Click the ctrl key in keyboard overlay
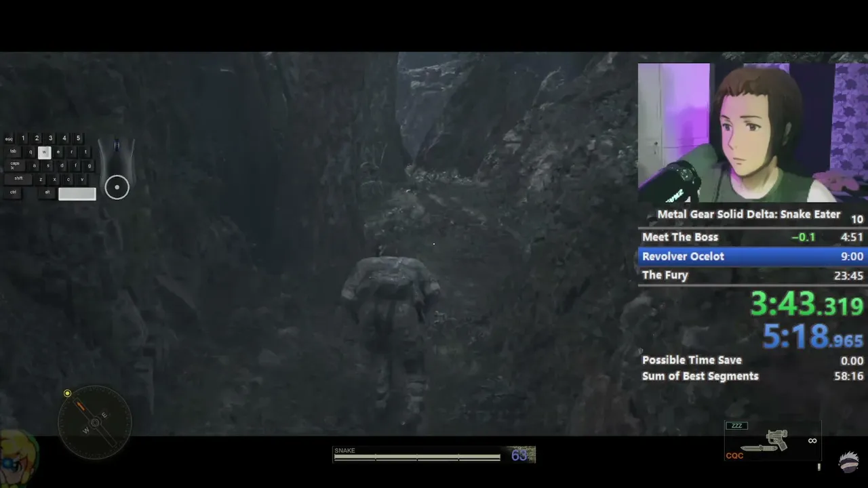Screen dimensions: 868x488 (13, 192)
